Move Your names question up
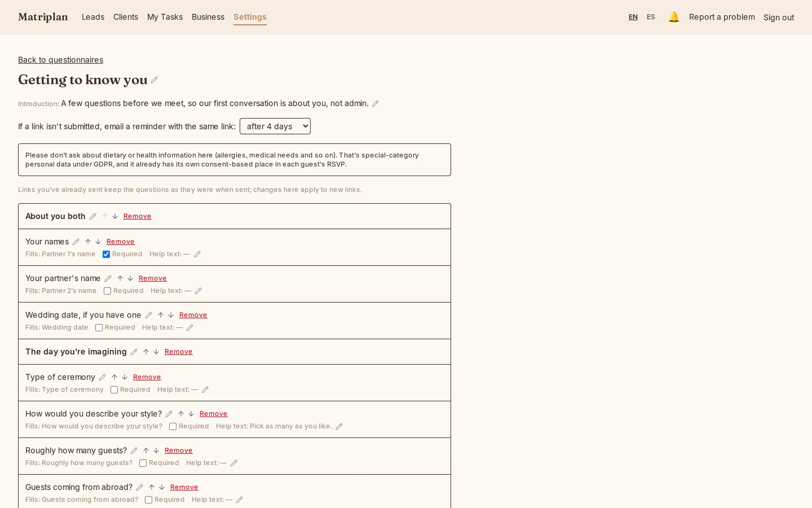The width and height of the screenshot is (812, 508). click(88, 242)
